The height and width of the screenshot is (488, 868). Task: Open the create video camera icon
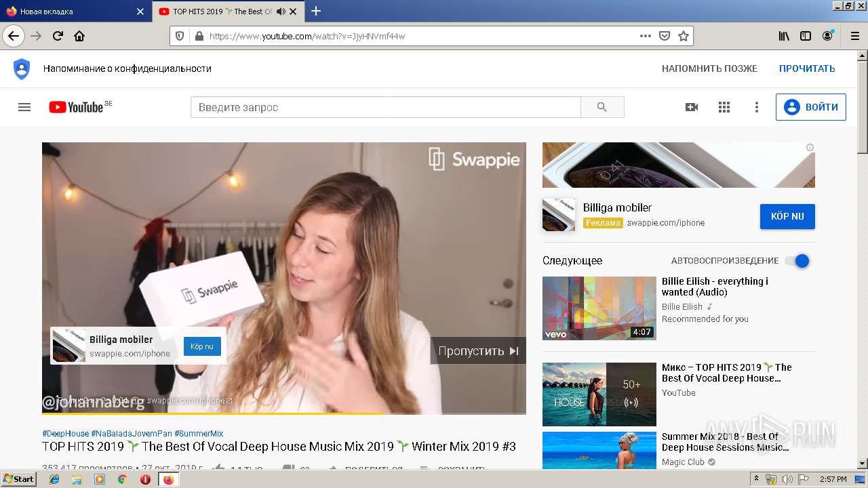pos(692,107)
